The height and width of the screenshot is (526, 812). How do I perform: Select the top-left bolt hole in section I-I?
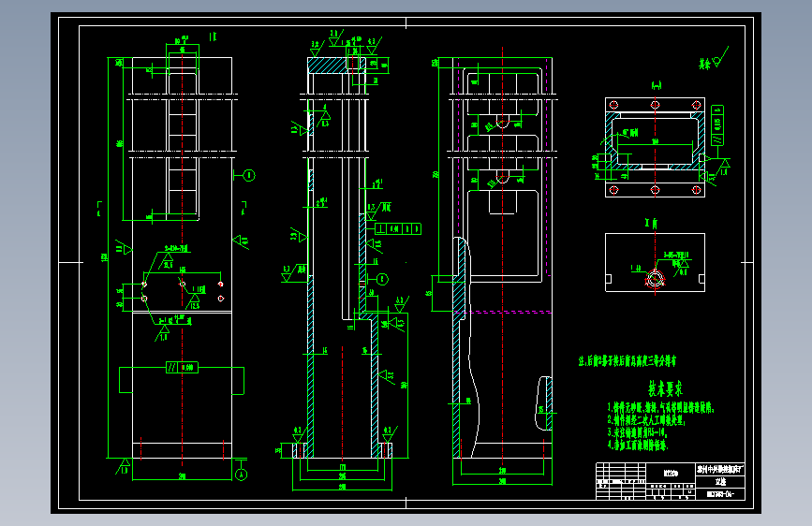(x=613, y=105)
